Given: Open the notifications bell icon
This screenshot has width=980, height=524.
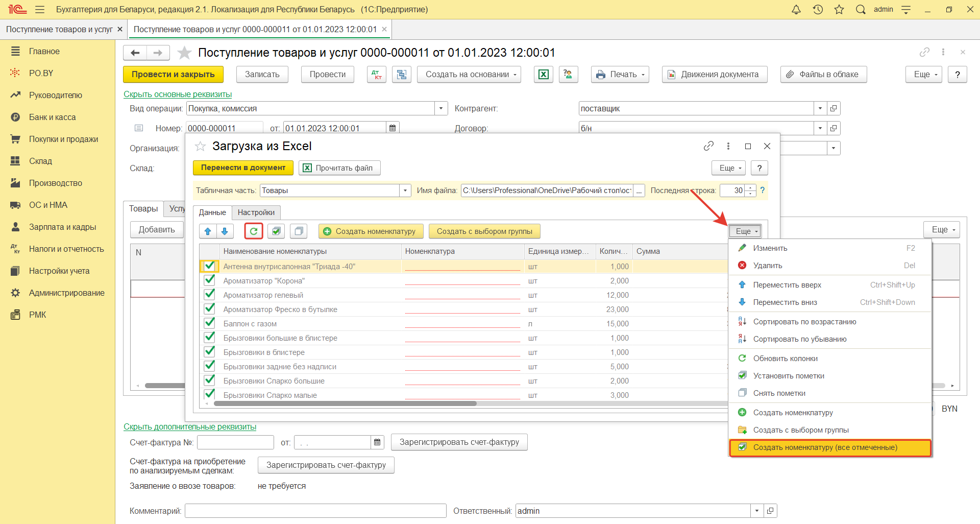Looking at the screenshot, I should point(796,10).
